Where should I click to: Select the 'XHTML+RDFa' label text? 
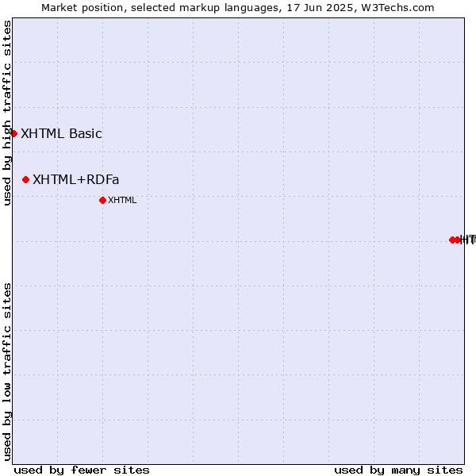[76, 180]
